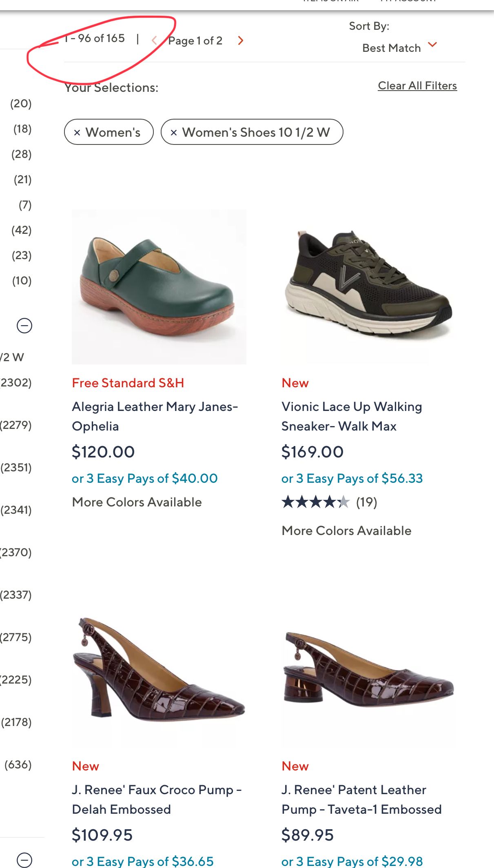View green Alegria Mary Jane shoe image
The width and height of the screenshot is (494, 868).
point(159,286)
